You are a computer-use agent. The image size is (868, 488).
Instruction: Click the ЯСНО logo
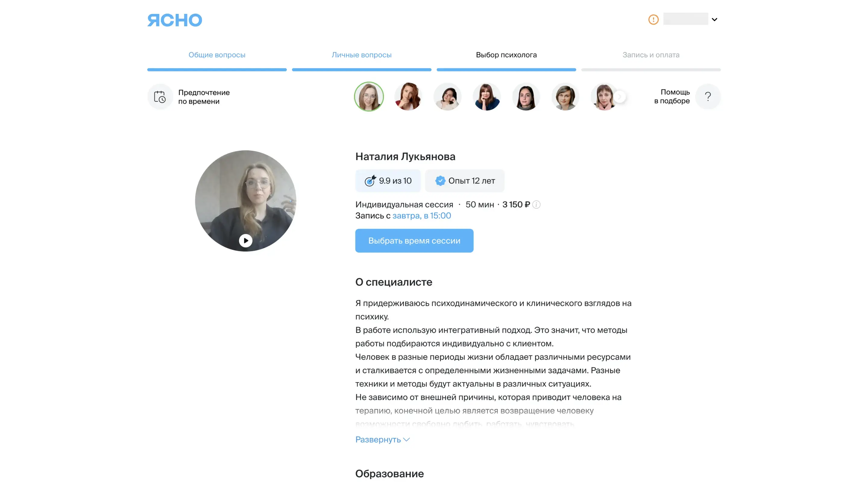(175, 20)
